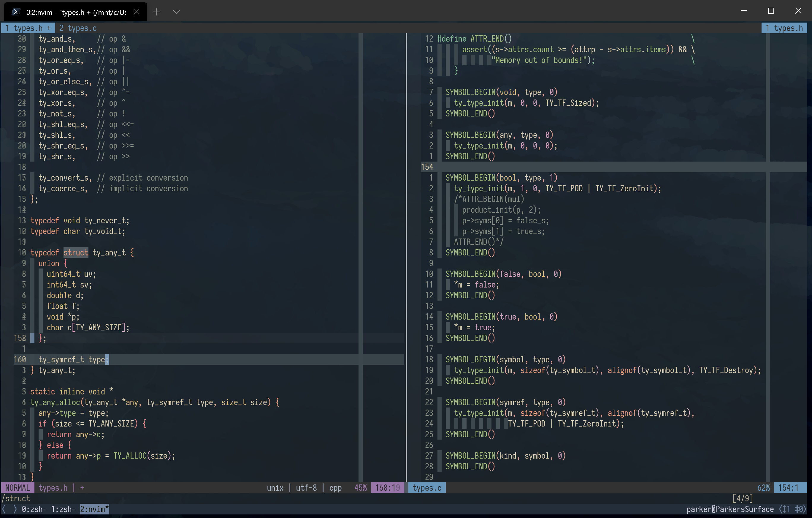
Task: Click 'typedef char ty_void_t;' line
Action: coord(77,231)
